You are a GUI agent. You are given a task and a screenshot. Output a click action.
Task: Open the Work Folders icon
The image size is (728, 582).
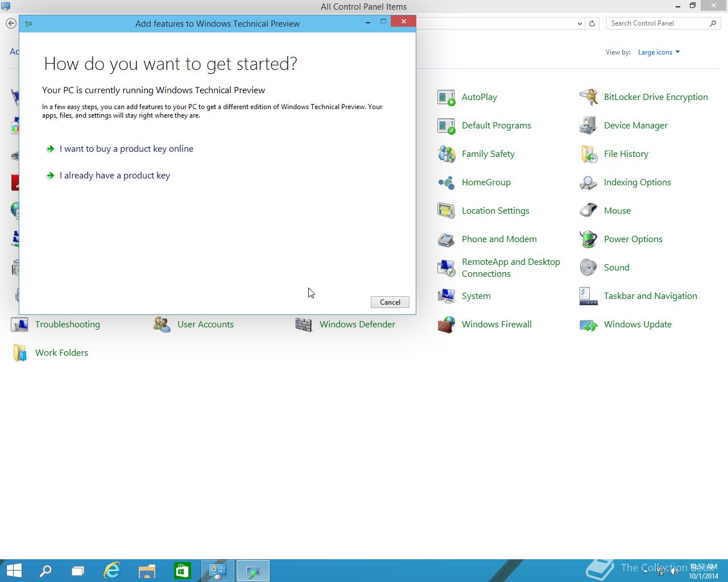click(20, 353)
